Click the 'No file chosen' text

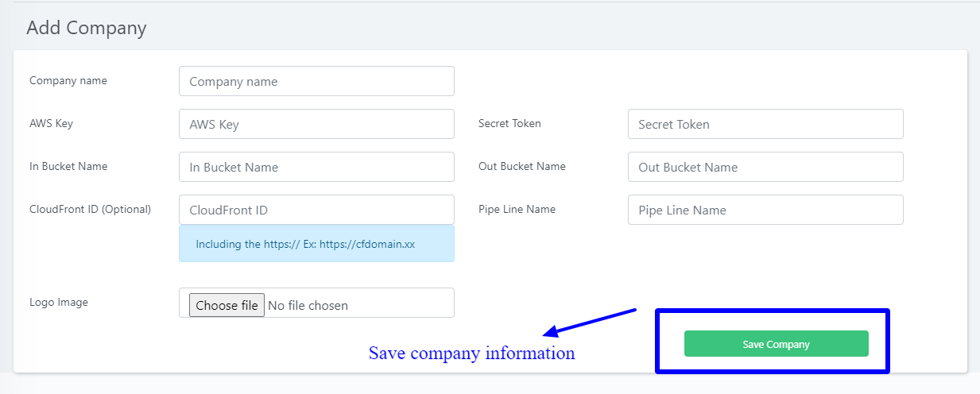(308, 305)
